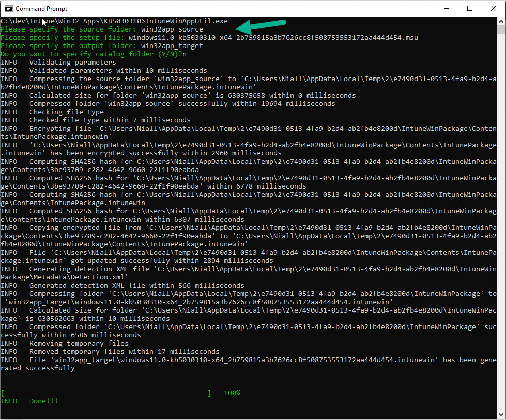Click the vertical scrollbar thumb
The image size is (506, 420).
(x=501, y=30)
